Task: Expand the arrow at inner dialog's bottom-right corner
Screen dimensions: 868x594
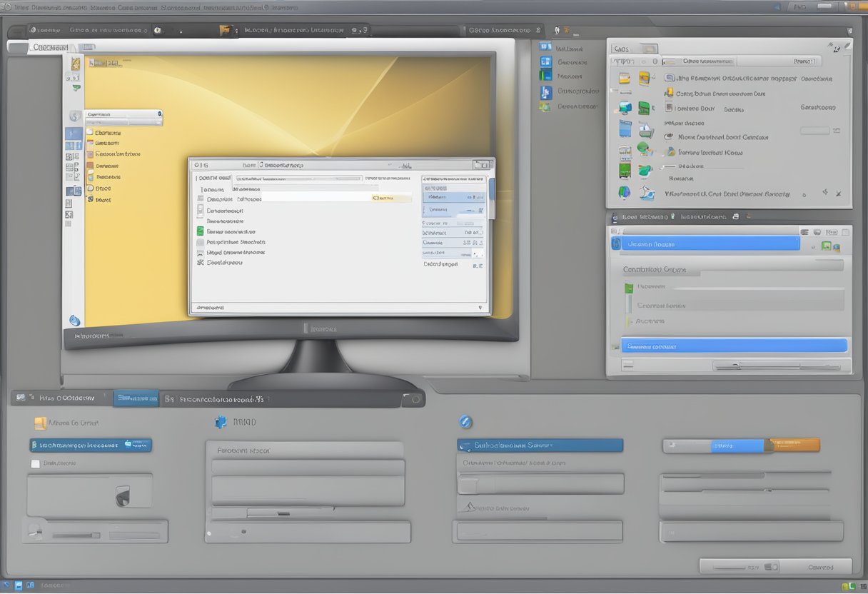Action: tap(480, 308)
